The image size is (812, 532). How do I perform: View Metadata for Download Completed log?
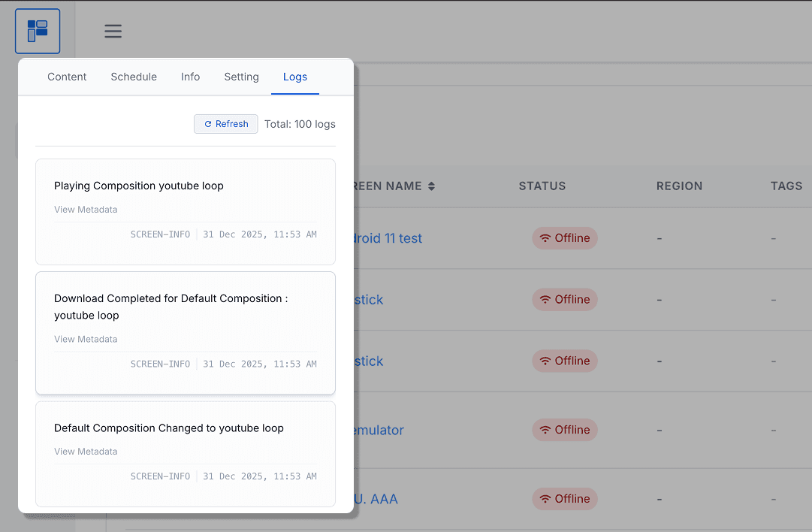[86, 339]
